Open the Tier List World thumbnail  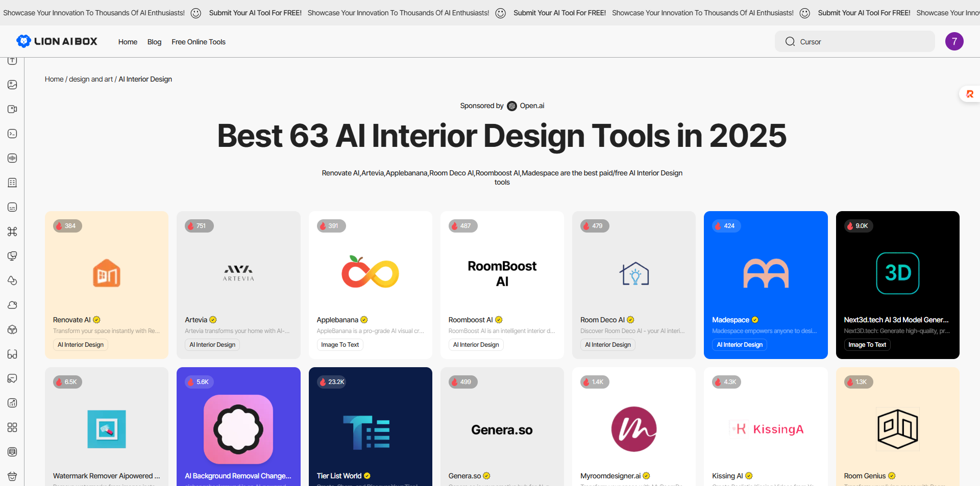pos(366,432)
